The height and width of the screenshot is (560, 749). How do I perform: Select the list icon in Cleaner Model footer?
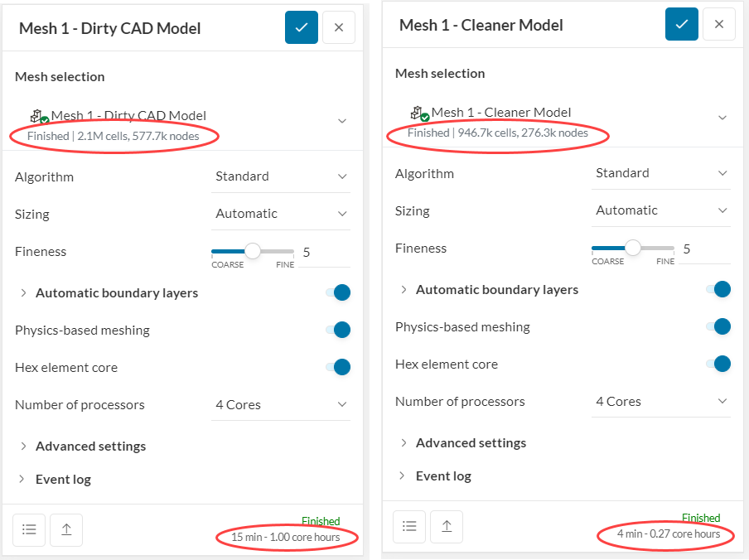coord(409,526)
